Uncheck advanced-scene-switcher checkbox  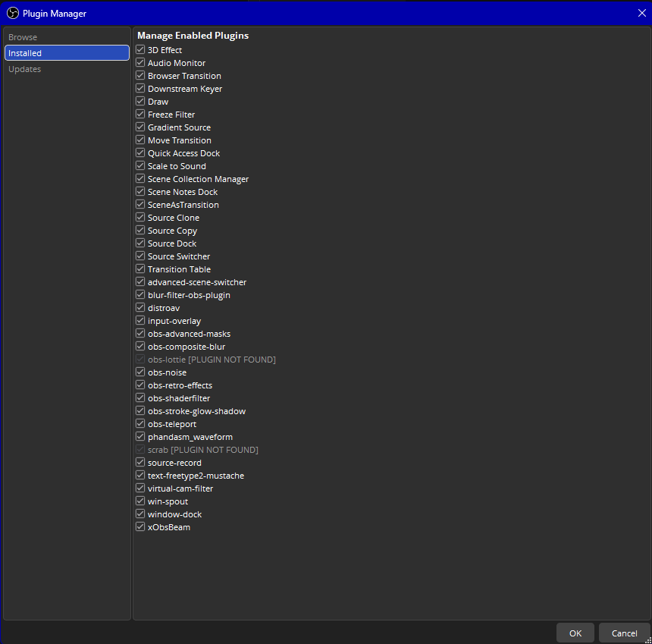(140, 282)
